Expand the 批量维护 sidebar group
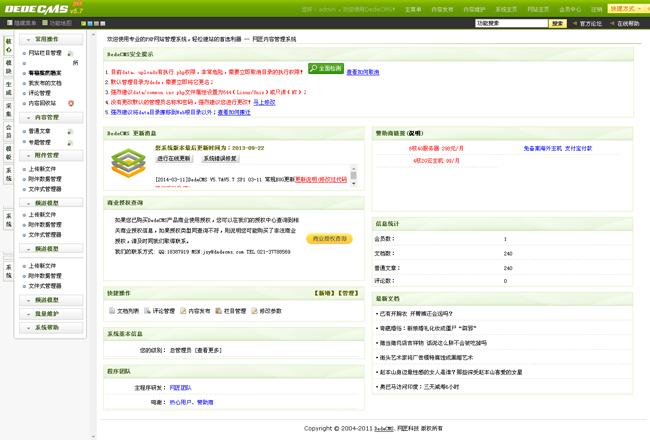Viewport: 650px width, 440px height. pyautogui.click(x=51, y=314)
